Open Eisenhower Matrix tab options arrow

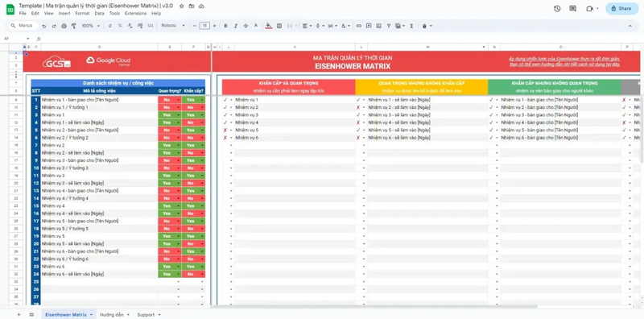click(x=91, y=315)
